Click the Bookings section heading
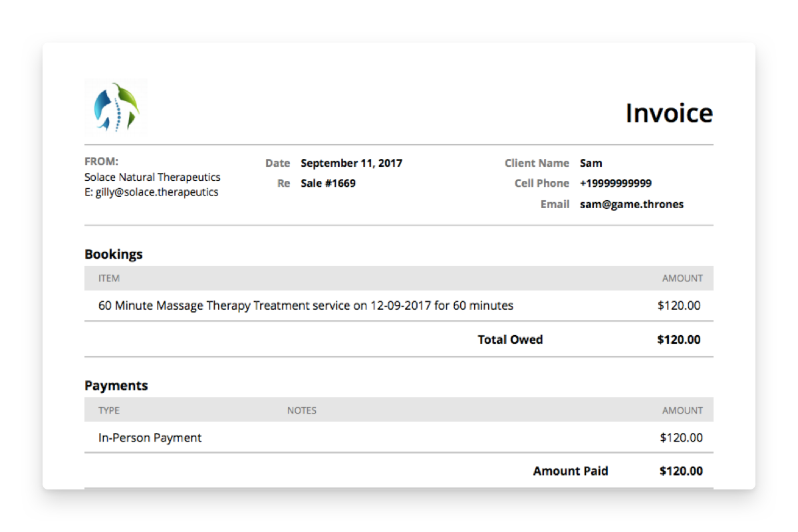Screen dimensions: 798x532 click(x=114, y=254)
